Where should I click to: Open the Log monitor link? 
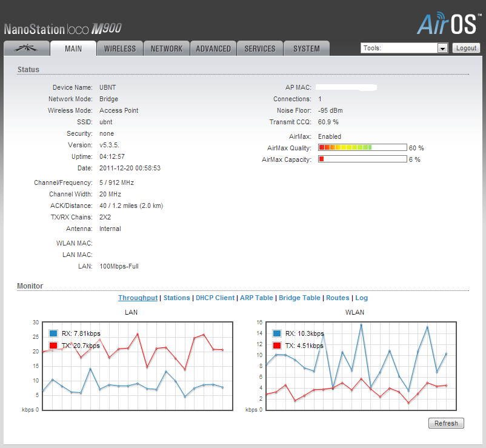(x=361, y=298)
